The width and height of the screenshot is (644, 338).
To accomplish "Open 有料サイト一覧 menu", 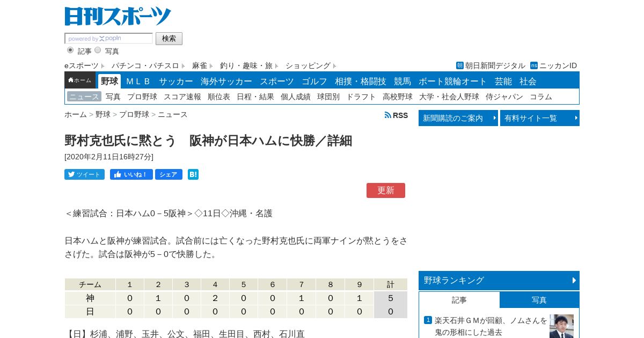I will click(540, 118).
